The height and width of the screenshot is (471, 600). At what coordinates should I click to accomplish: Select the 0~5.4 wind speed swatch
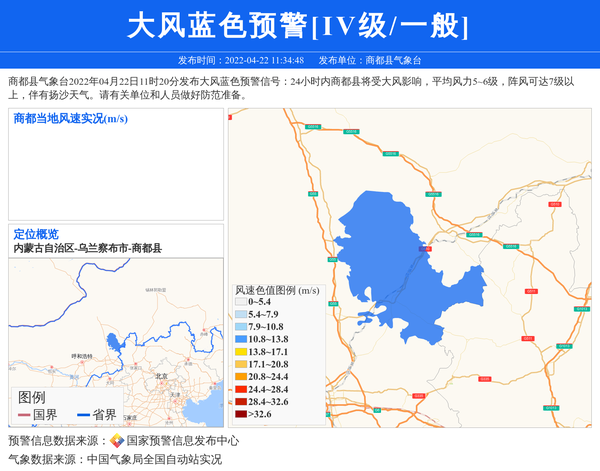coord(240,301)
